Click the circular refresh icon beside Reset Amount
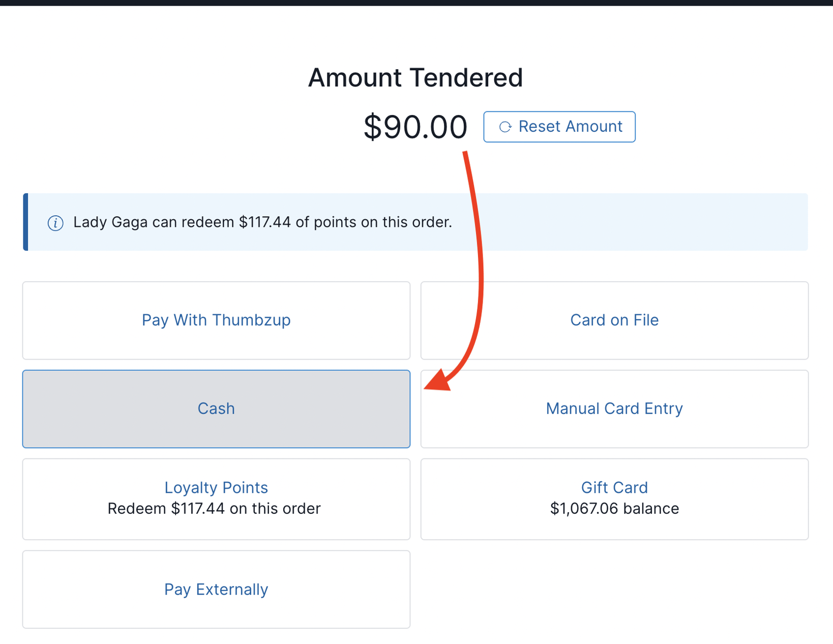 click(505, 127)
